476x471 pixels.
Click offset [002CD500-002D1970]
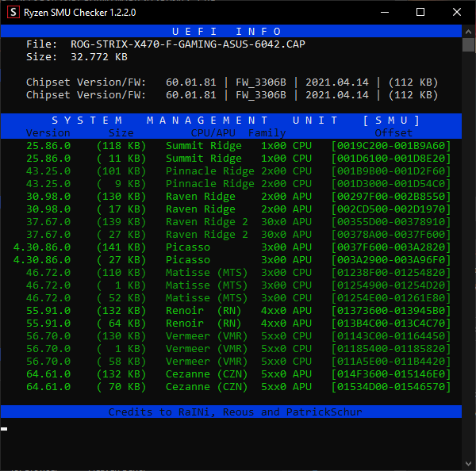[391, 209]
